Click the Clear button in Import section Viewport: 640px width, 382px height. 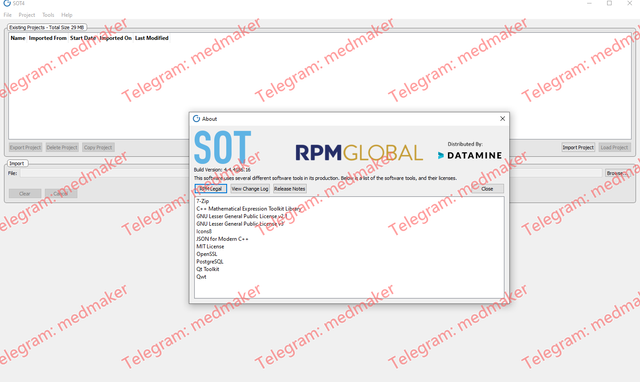tap(25, 193)
